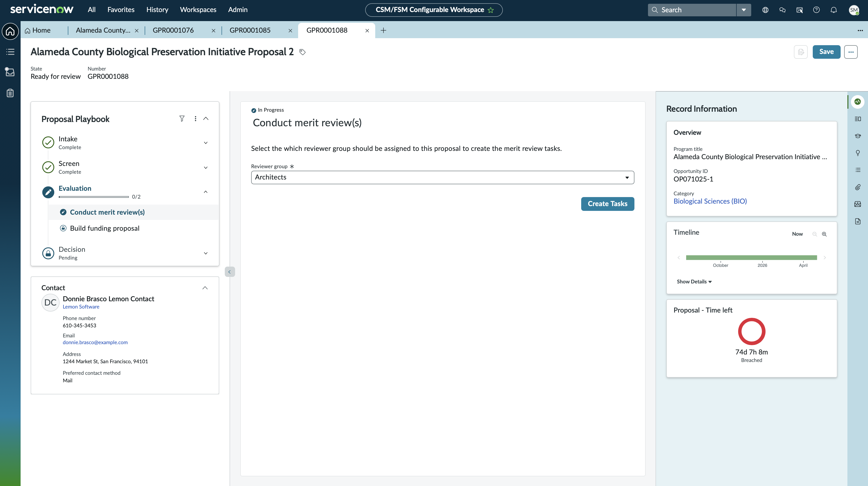Open the List menu icon in sidebar
The height and width of the screenshot is (486, 868).
click(x=10, y=52)
